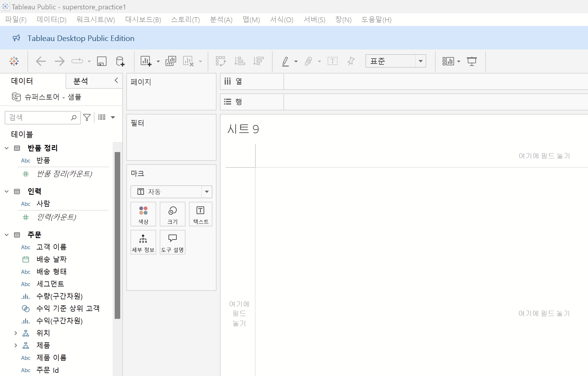Open the 분석(A) menu
This screenshot has height=376, width=588.
[x=221, y=20]
